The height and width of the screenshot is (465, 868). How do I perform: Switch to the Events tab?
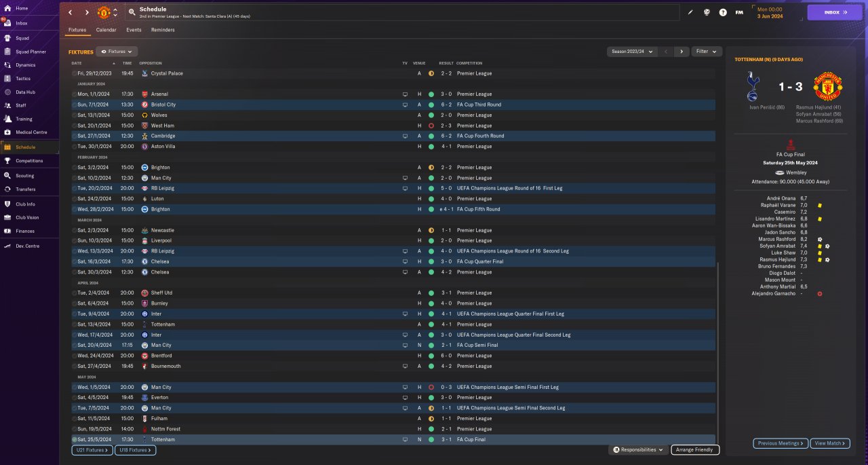[134, 30]
